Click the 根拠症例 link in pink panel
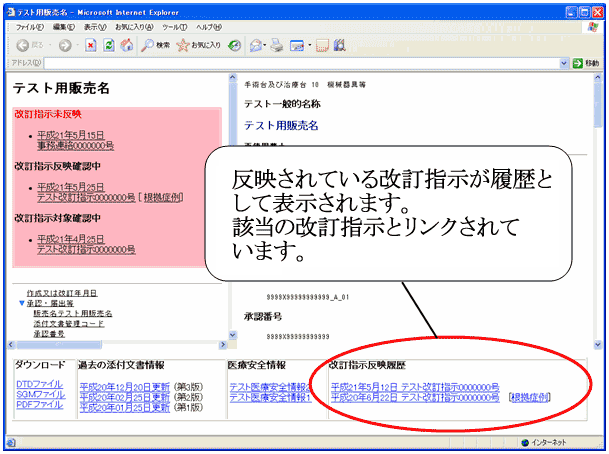The height and width of the screenshot is (454, 609). [162, 198]
